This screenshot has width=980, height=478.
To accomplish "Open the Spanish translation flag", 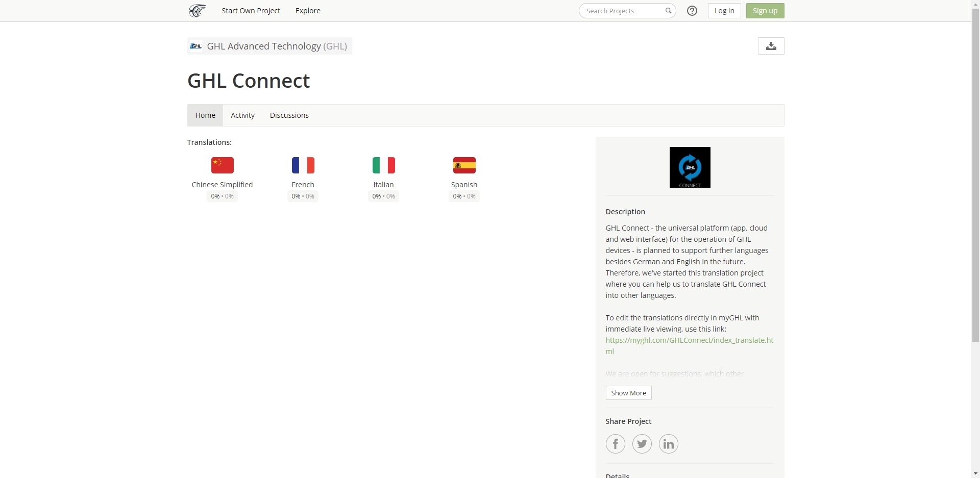I will tap(464, 165).
